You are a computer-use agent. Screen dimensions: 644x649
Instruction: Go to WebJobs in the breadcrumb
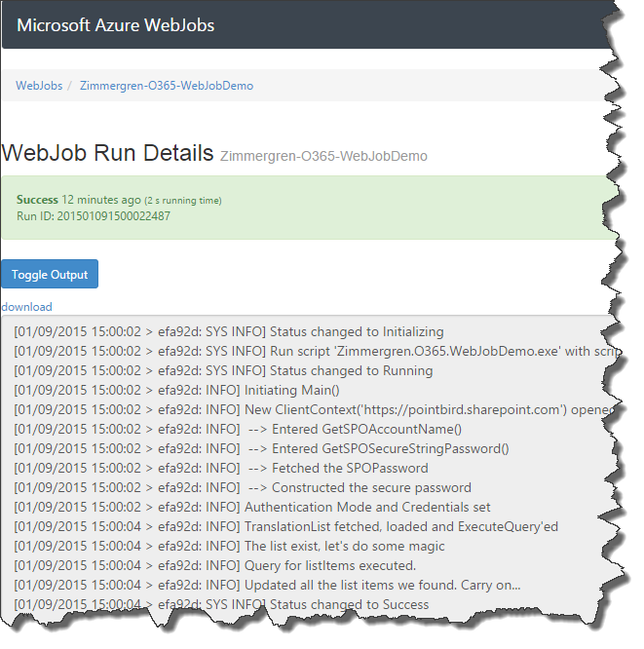pyautogui.click(x=39, y=86)
